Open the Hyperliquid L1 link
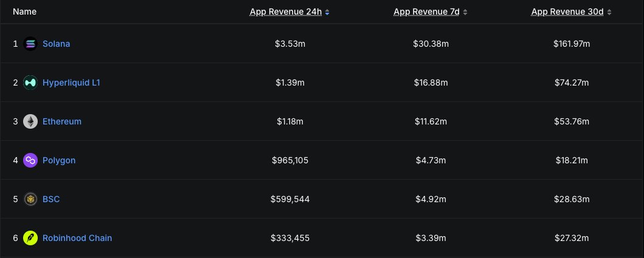The image size is (644, 258). pos(72,83)
